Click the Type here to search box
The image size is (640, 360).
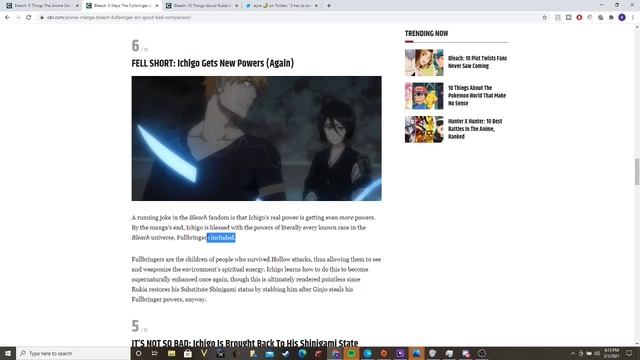click(x=73, y=353)
